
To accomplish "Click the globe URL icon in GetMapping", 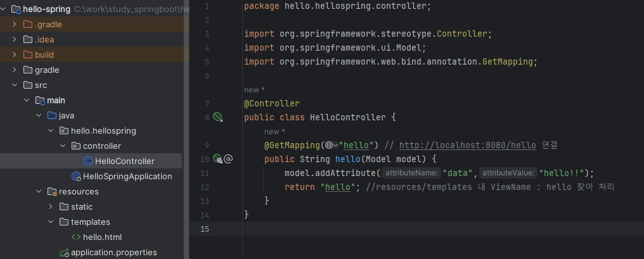I will [328, 145].
